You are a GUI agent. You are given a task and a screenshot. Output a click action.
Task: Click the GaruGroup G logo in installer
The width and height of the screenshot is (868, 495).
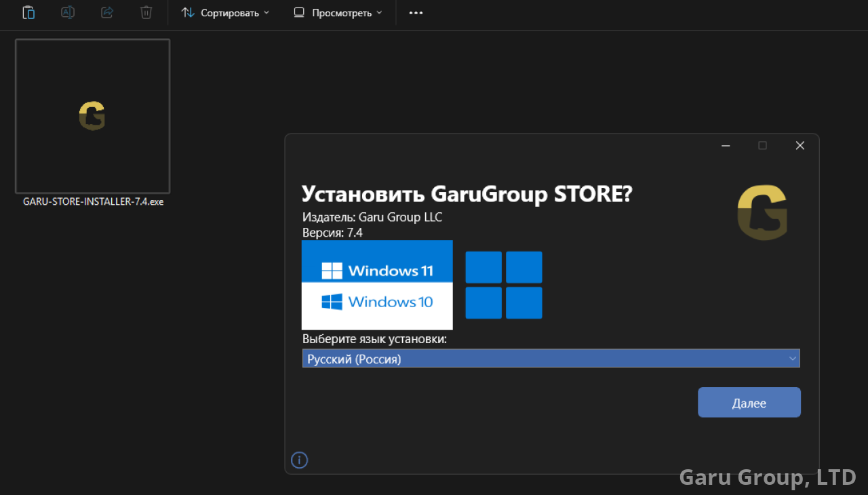762,213
